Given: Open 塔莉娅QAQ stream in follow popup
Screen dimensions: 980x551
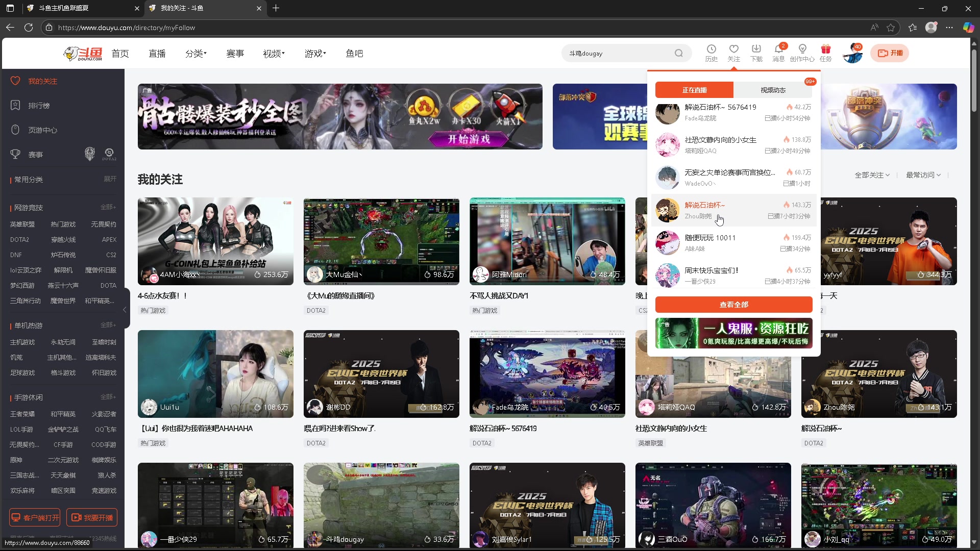Looking at the screenshot, I should tap(733, 145).
